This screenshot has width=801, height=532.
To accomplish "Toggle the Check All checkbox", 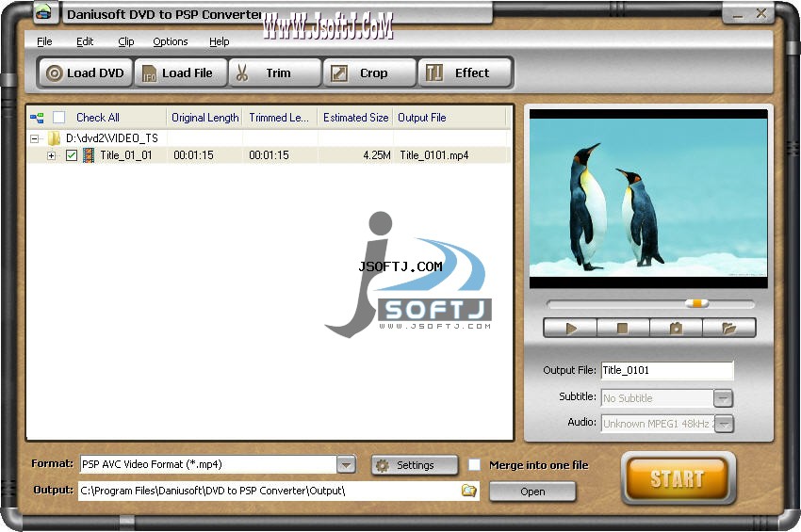I will point(59,118).
